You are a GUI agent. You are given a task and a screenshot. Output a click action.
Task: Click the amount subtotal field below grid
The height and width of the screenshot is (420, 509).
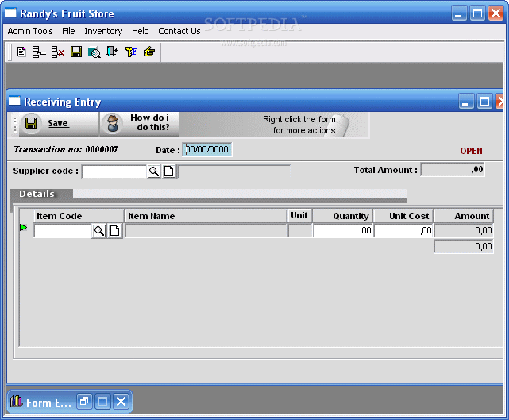coord(464,246)
